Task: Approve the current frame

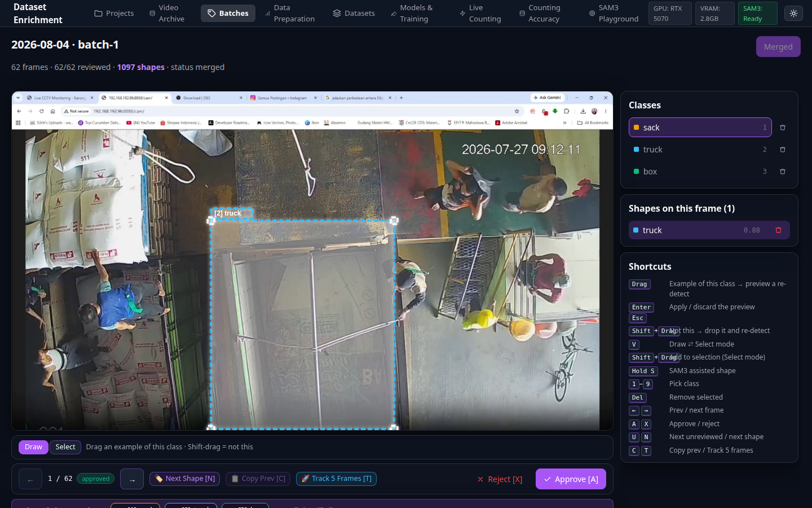Action: [571, 479]
